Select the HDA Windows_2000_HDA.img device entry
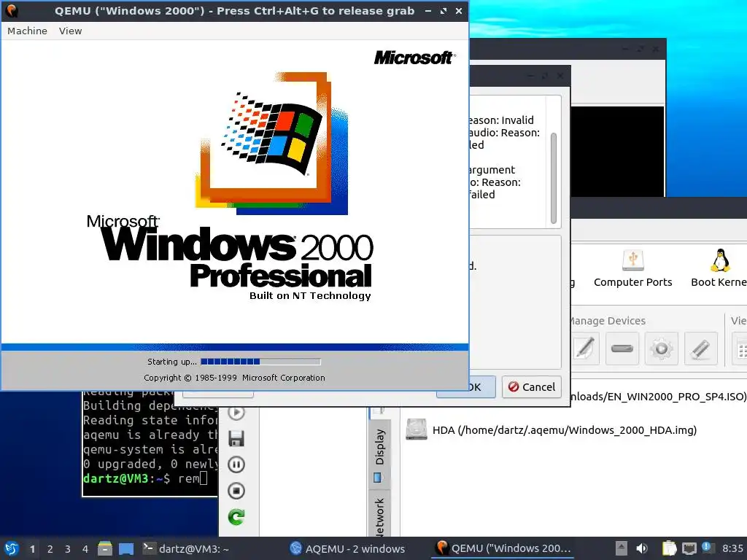747x560 pixels. [564, 430]
